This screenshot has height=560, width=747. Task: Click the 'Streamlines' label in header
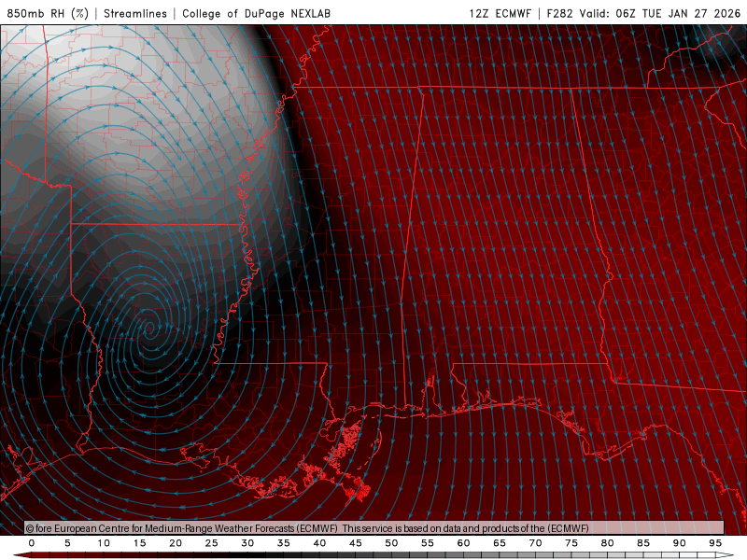pyautogui.click(x=135, y=13)
